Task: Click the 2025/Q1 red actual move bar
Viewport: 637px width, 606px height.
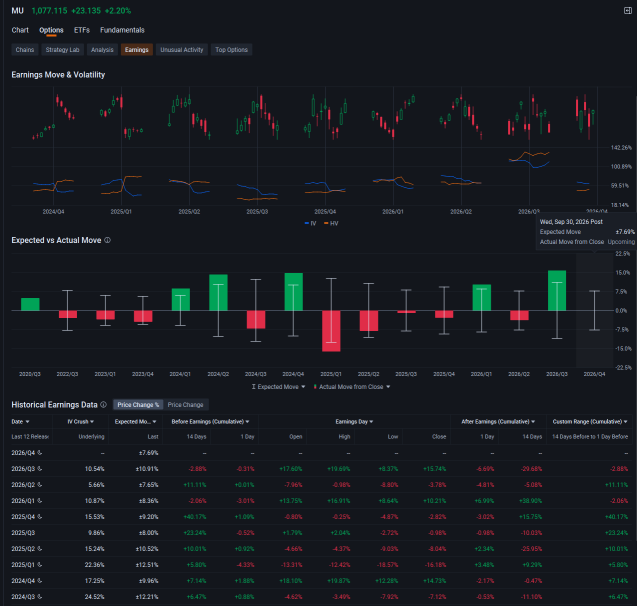Action: pyautogui.click(x=331, y=331)
